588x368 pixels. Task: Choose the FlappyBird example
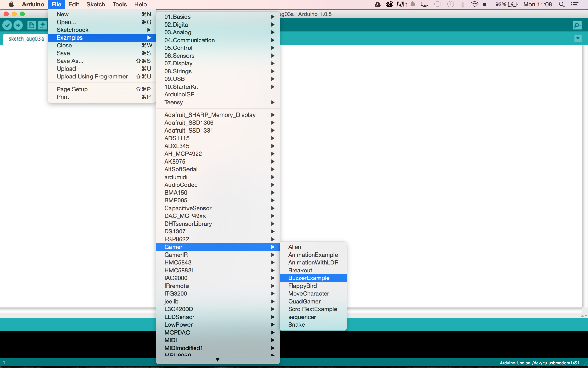coord(302,286)
